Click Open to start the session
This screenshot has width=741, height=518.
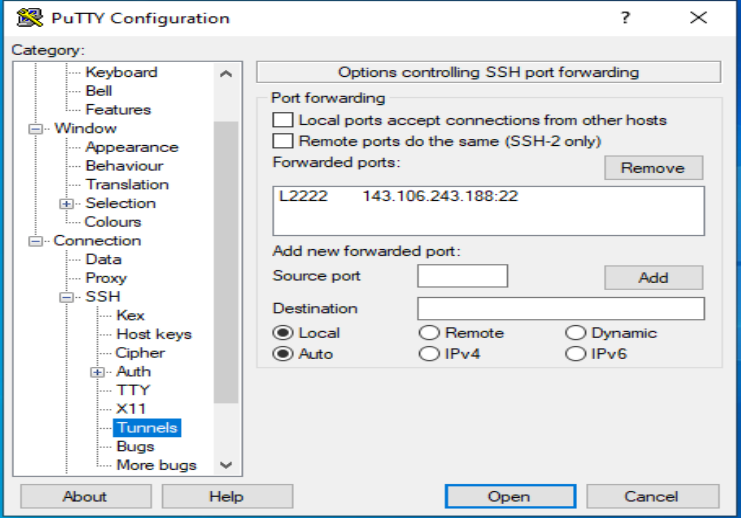coord(510,496)
